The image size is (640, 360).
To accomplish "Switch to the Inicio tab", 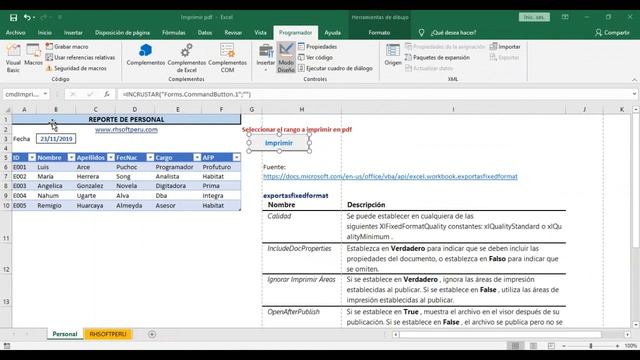I will (x=44, y=32).
